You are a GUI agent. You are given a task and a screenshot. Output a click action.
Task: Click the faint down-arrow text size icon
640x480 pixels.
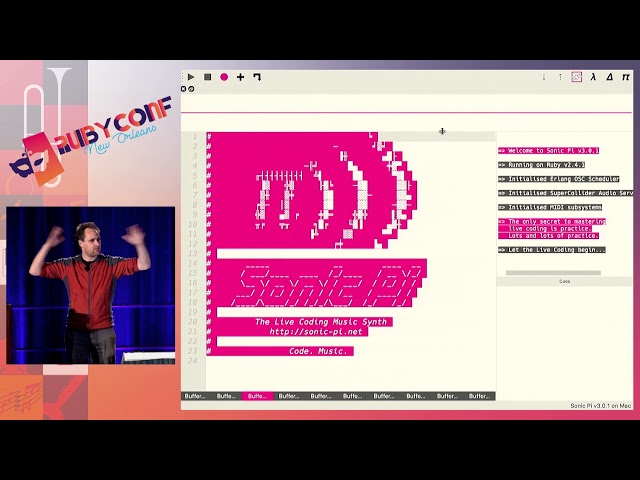544,77
